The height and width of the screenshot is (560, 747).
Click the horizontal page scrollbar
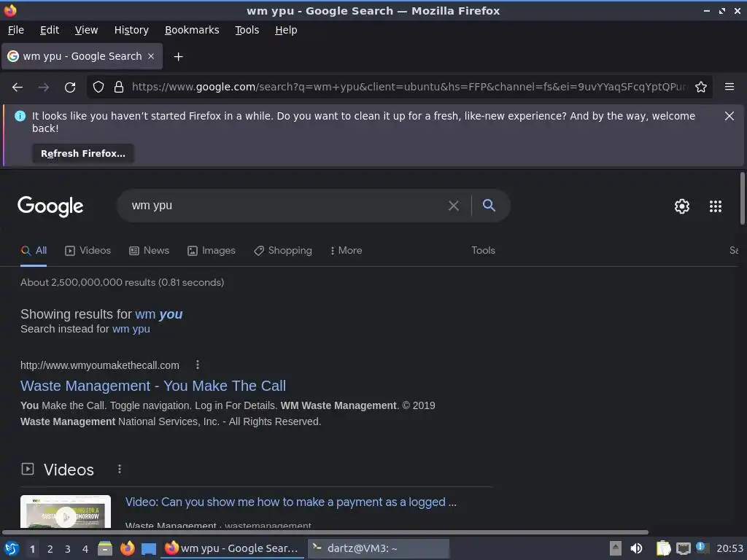point(325,532)
